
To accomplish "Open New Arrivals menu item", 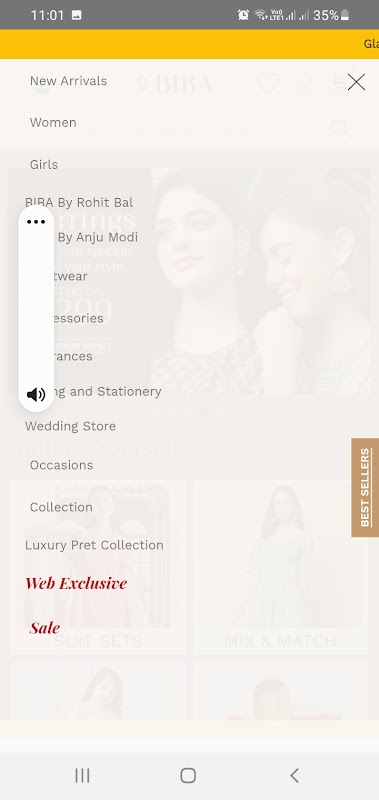I will pyautogui.click(x=68, y=81).
